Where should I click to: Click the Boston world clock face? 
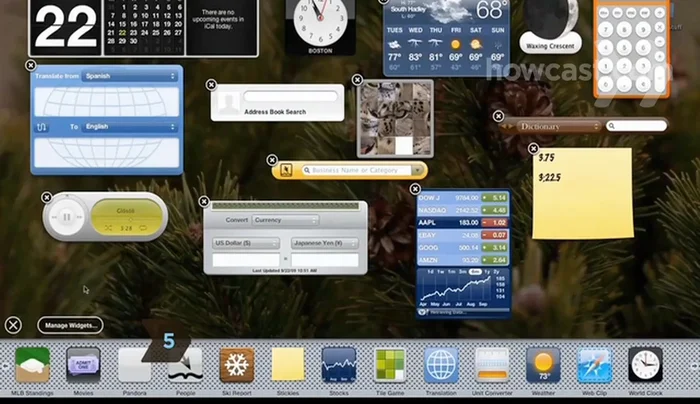(320, 21)
